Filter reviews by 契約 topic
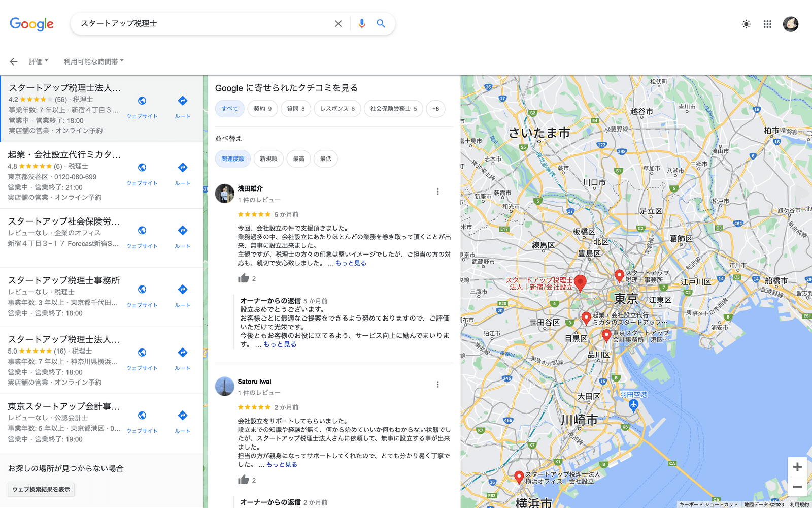 [262, 109]
